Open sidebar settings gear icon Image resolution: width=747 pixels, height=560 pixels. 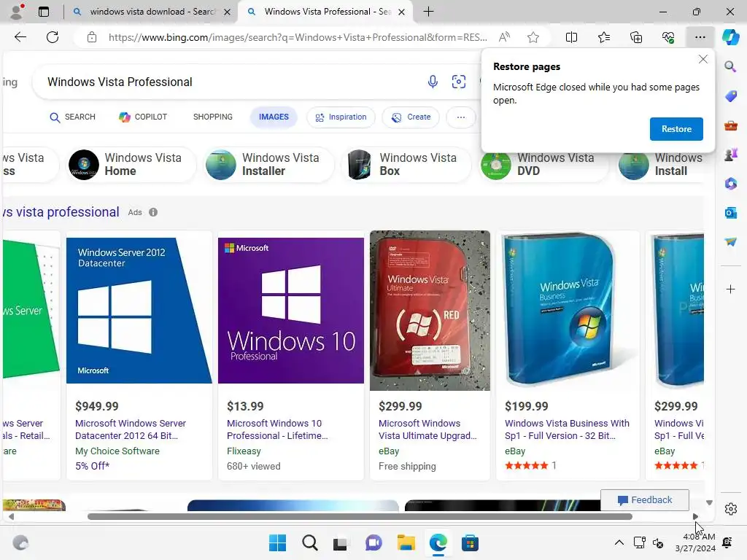[x=730, y=509]
